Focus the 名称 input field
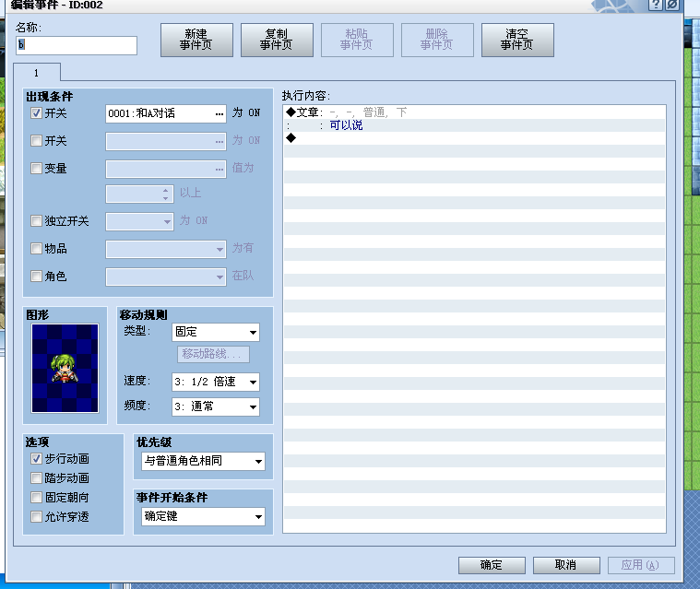700x589 pixels. point(77,45)
